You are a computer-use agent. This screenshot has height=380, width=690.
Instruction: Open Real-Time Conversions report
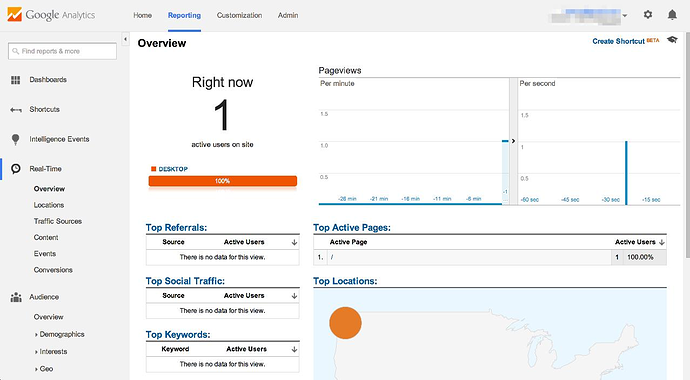(53, 270)
